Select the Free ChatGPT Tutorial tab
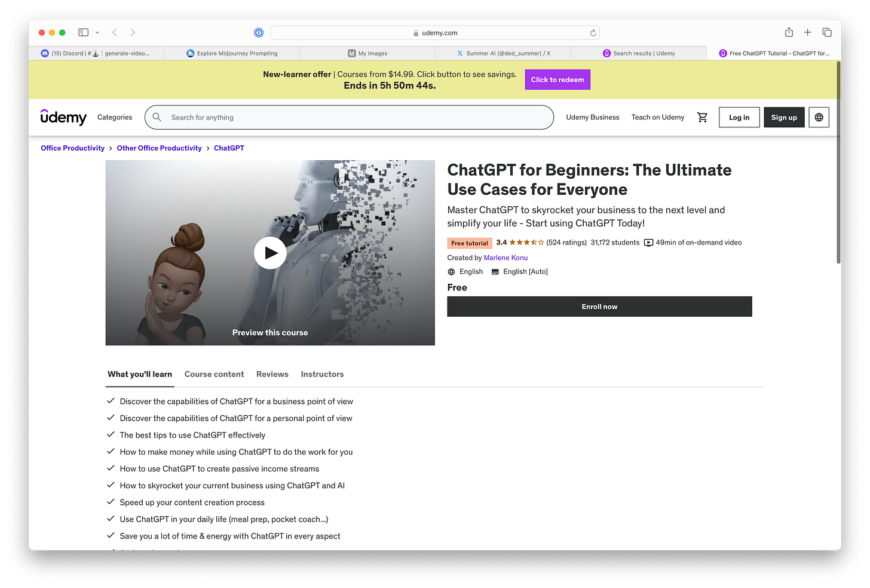 [774, 53]
